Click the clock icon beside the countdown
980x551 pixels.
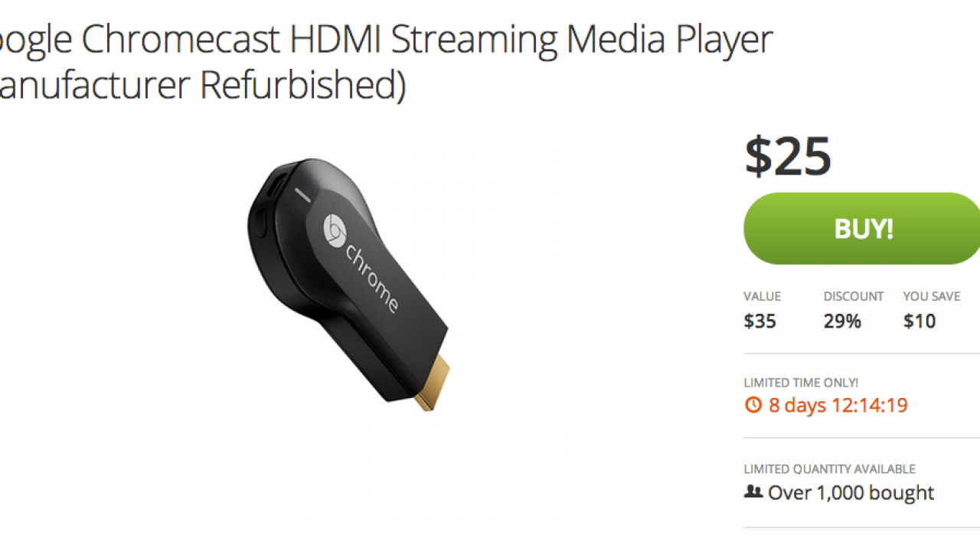[x=753, y=405]
